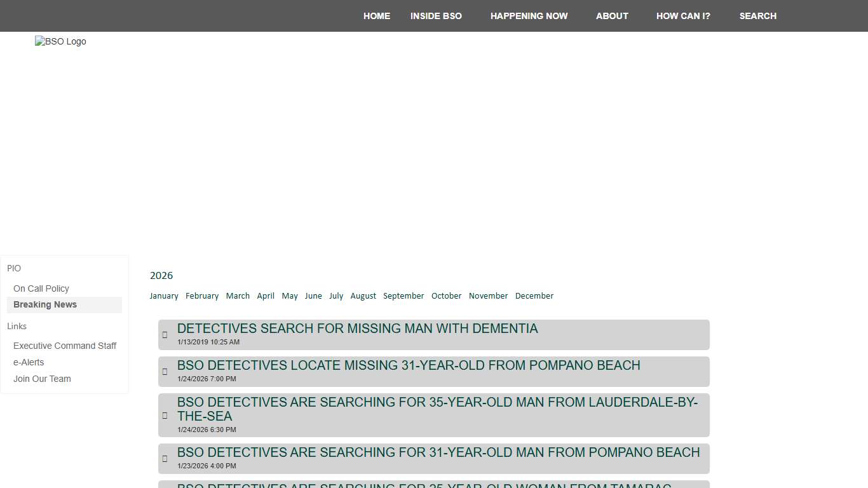868x488 pixels.
Task: Expand the locate missing 31-year-old article icon
Action: [165, 372]
